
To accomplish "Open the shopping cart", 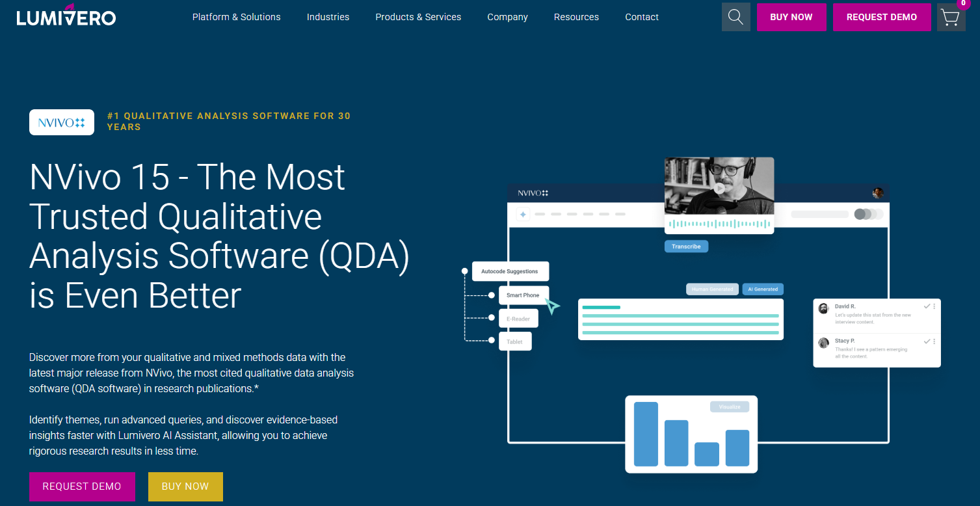I will click(951, 18).
